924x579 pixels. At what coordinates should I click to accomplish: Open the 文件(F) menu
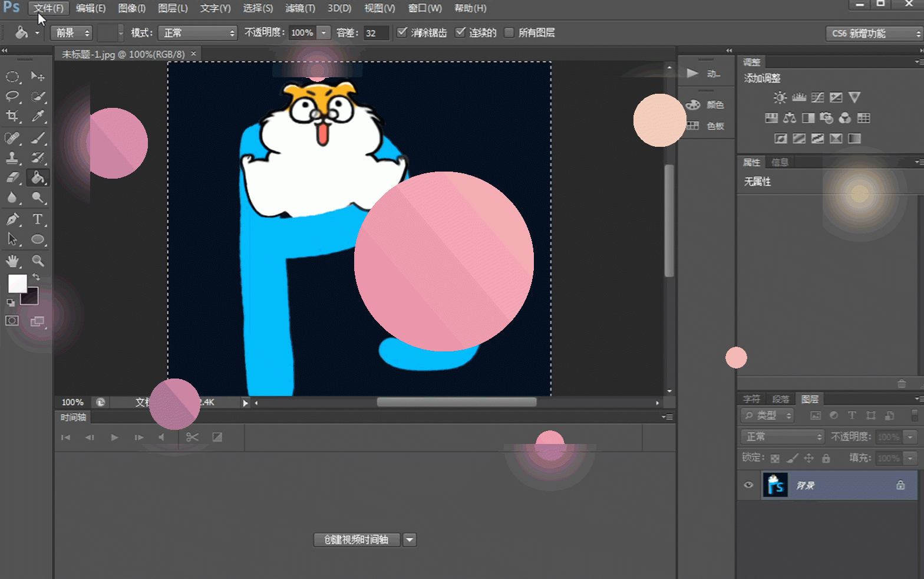[48, 8]
